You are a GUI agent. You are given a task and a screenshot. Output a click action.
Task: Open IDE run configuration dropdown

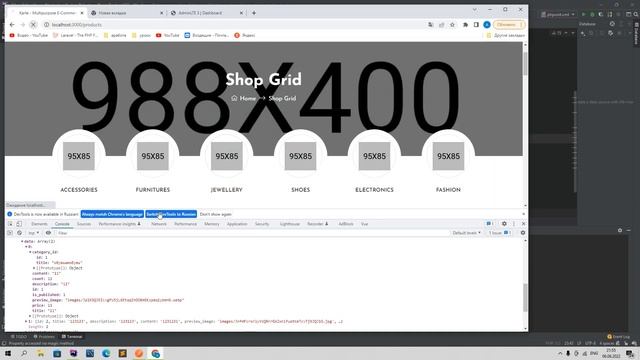pos(558,15)
